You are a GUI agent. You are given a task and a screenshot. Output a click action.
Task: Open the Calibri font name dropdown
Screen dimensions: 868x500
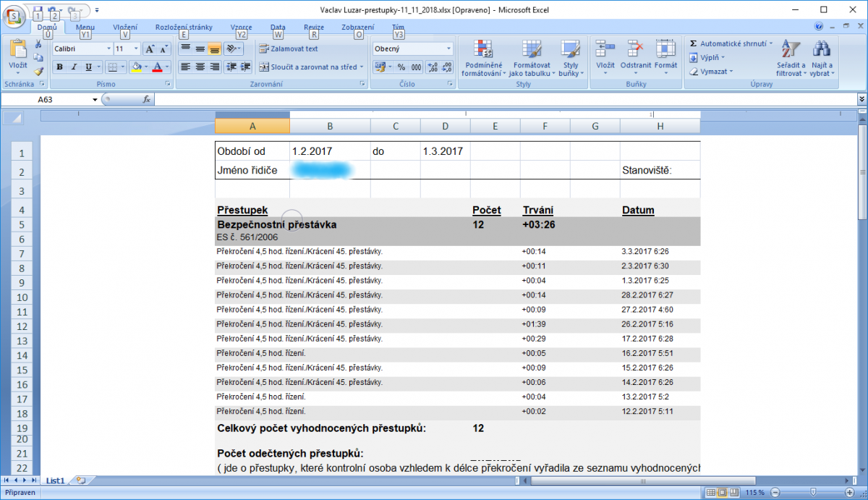pos(109,48)
